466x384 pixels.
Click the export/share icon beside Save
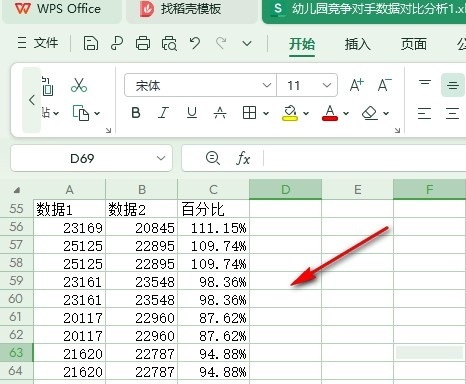[117, 43]
